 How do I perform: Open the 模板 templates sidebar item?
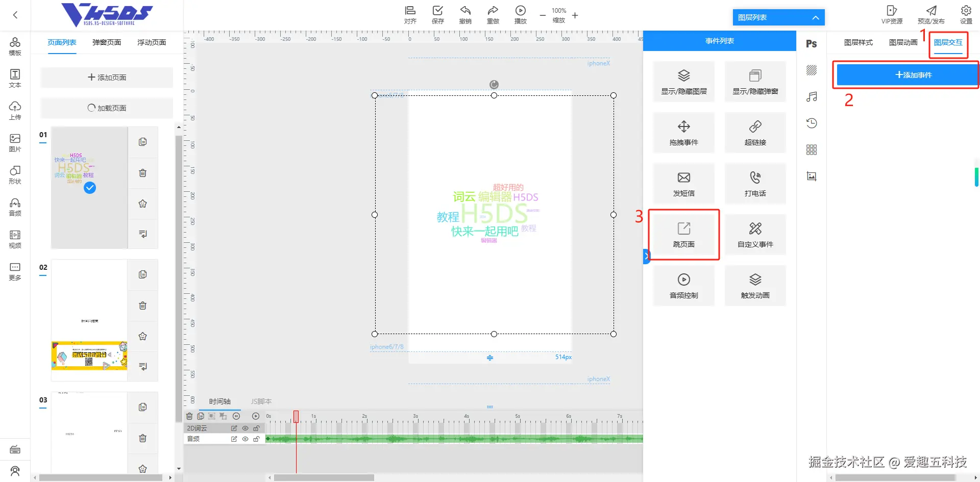tap(15, 46)
